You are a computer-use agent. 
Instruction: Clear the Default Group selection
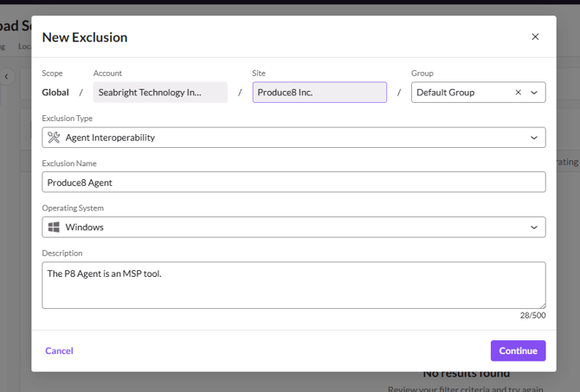[519, 93]
